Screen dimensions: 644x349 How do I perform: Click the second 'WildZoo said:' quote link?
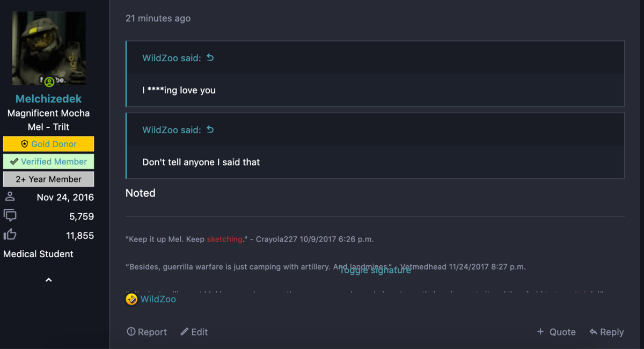point(171,130)
